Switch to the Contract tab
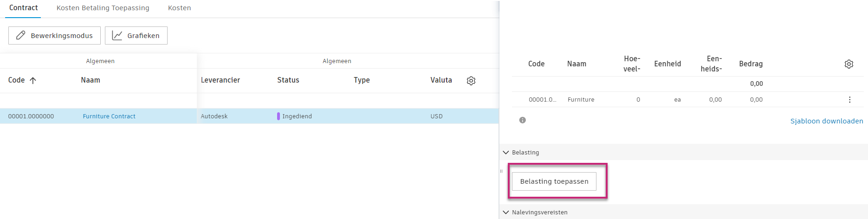868x219 pixels. (24, 8)
